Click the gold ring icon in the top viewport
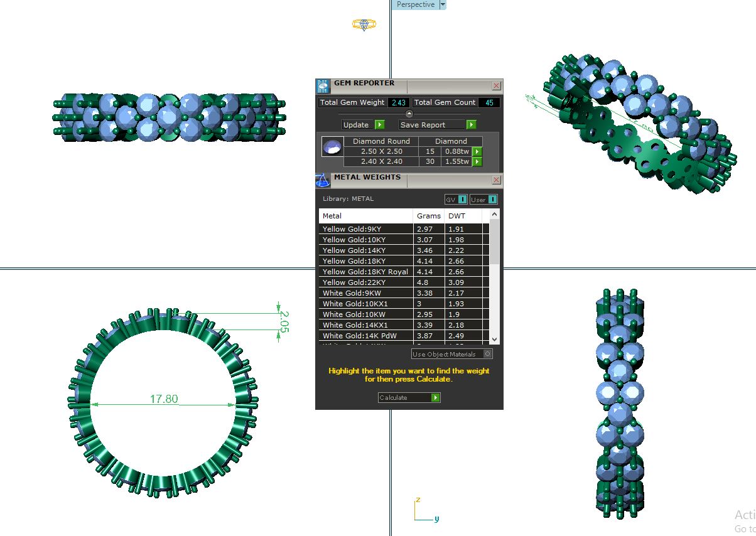The width and height of the screenshot is (756, 536). click(364, 24)
